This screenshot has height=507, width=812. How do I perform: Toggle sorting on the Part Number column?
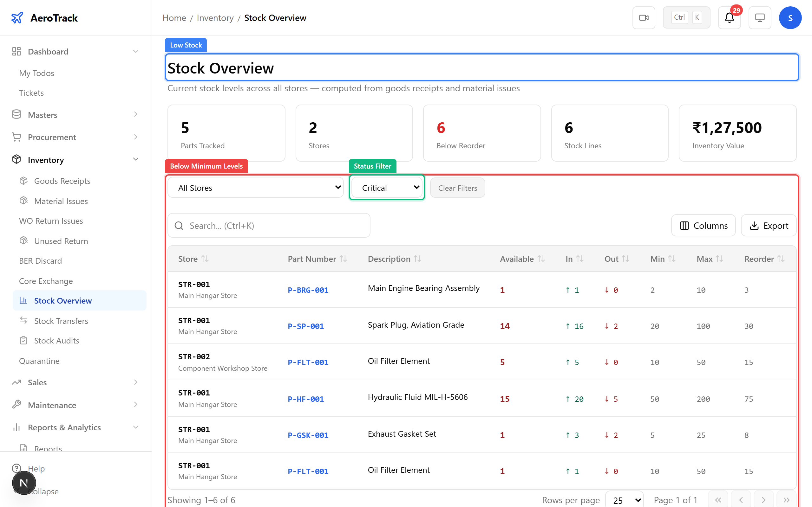pos(343,259)
